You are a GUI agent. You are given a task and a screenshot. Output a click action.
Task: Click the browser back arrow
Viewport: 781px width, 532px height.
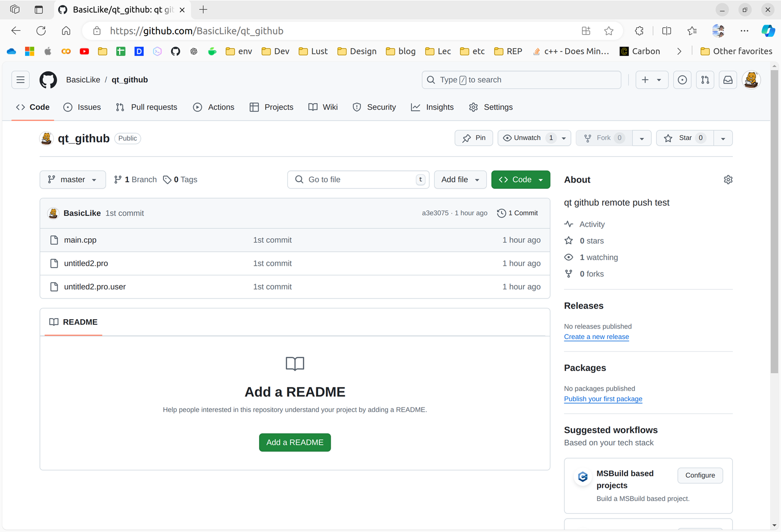click(16, 31)
